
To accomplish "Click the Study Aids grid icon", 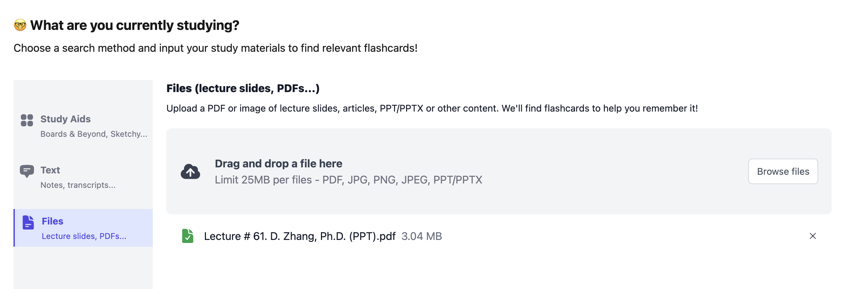I will (x=27, y=120).
